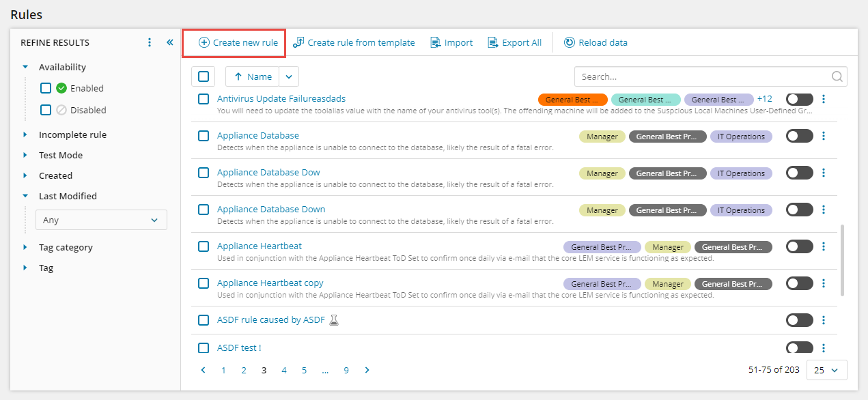Click the Reload data icon
Viewport: 868px width, 400px height.
(569, 42)
